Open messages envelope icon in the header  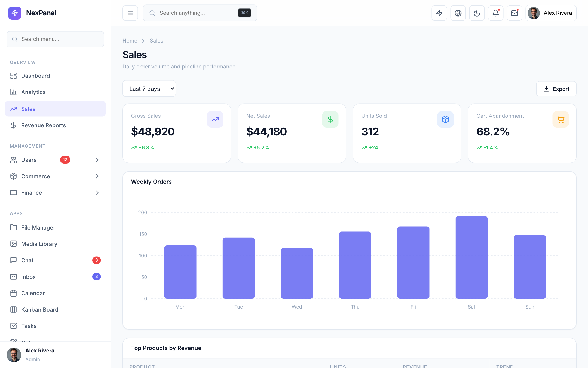coord(514,13)
